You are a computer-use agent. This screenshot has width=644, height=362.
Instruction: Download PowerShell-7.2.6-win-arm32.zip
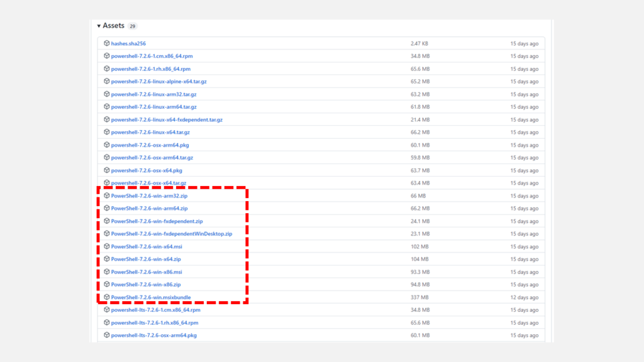pyautogui.click(x=149, y=196)
